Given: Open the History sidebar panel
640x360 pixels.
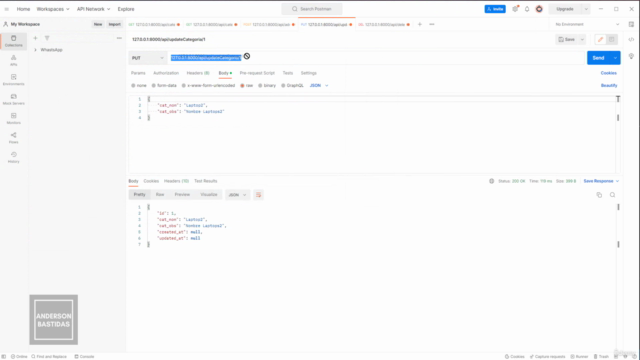Looking at the screenshot, I should point(13,157).
